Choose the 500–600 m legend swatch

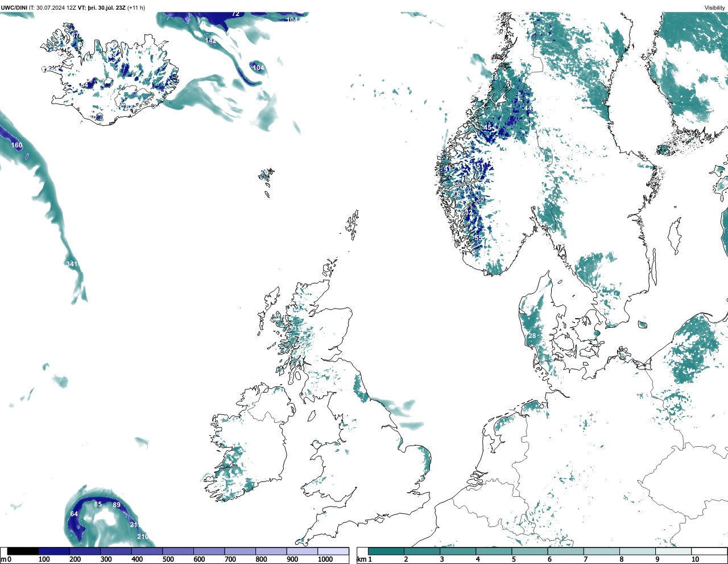pos(178,551)
